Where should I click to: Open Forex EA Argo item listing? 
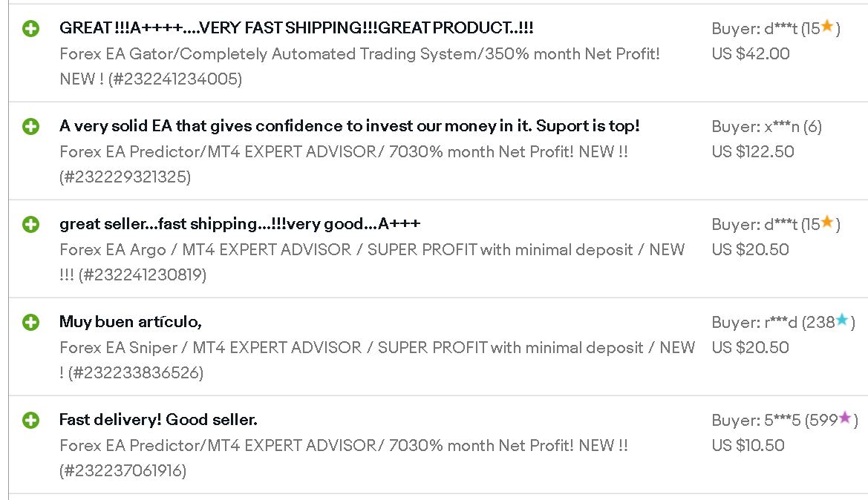(x=372, y=262)
